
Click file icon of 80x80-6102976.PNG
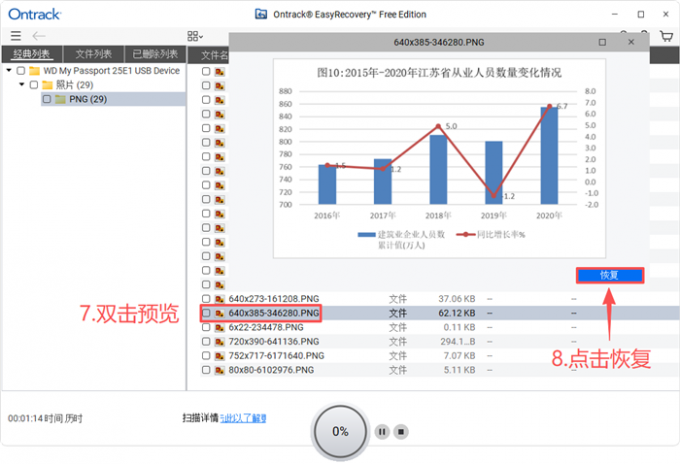tap(220, 370)
